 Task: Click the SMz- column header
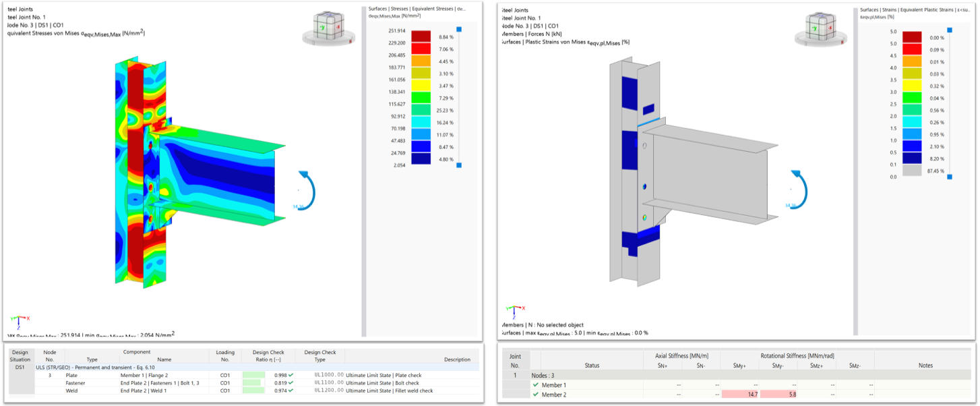[x=855, y=365]
